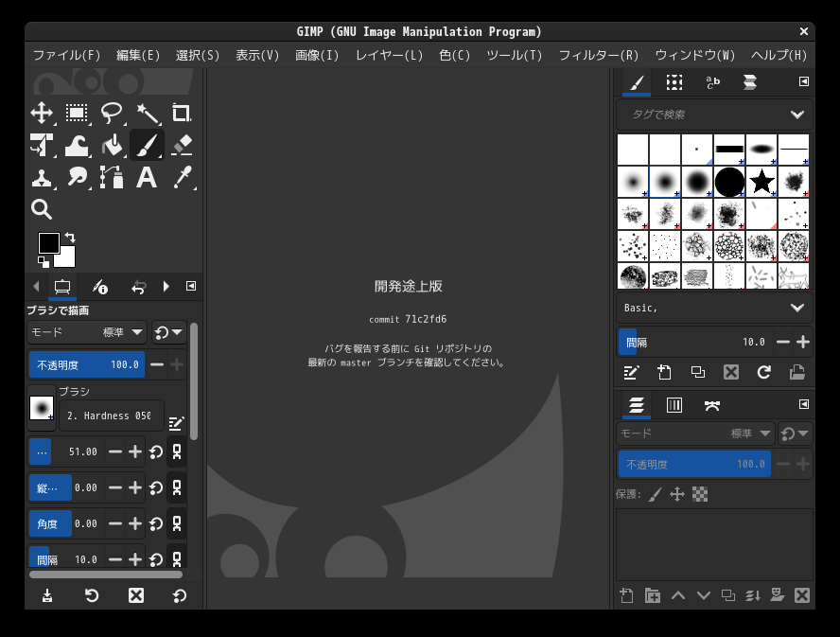Switch to the Channels tab

674,405
